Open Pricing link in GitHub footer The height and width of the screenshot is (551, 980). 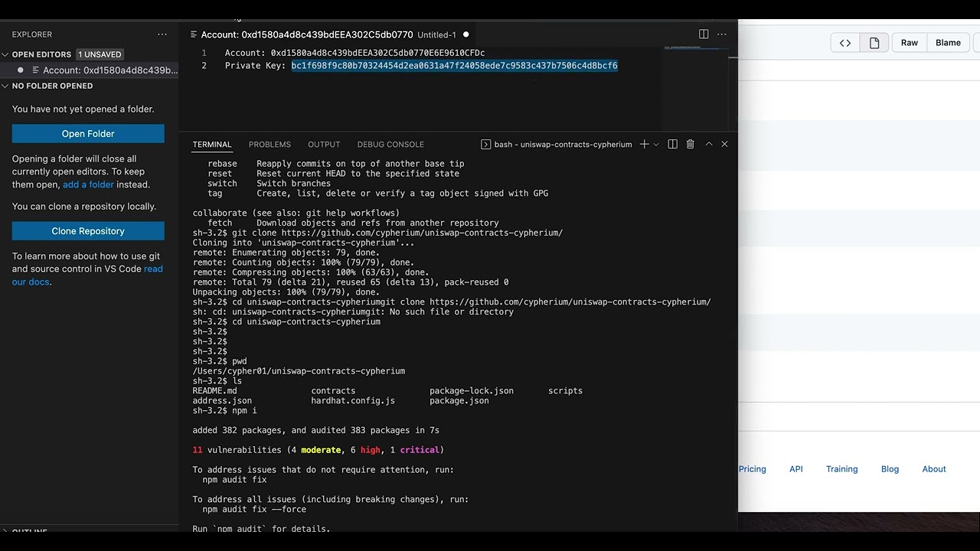coord(752,469)
